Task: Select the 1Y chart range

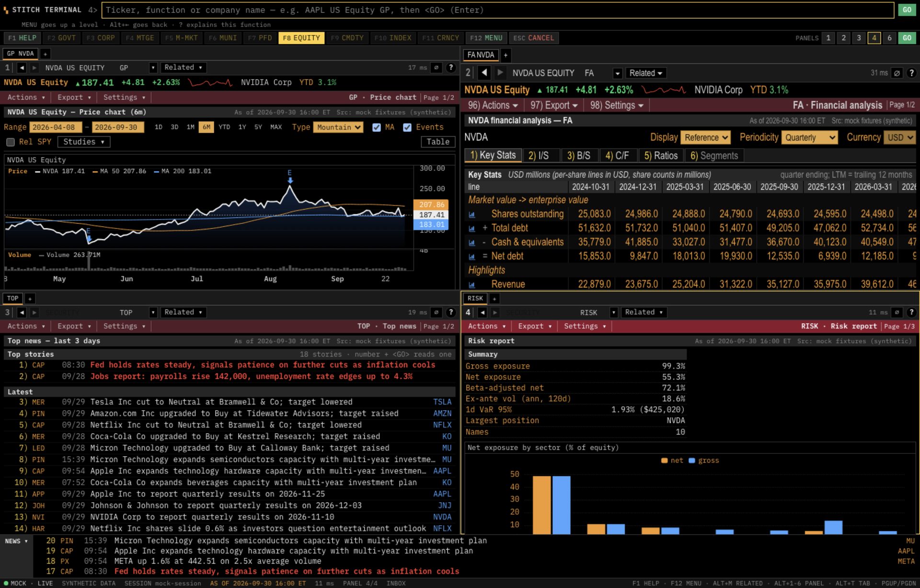Action: tap(242, 127)
